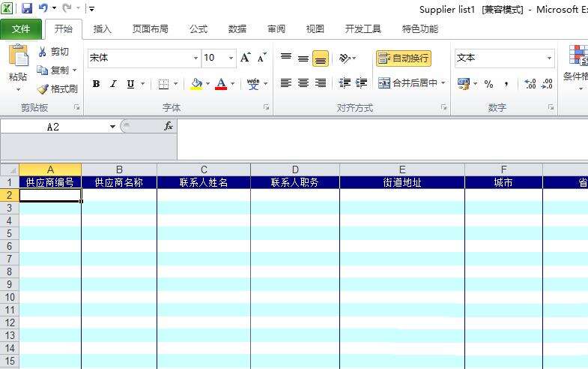Select column C header
Image resolution: width=588 pixels, height=369 pixels.
pyautogui.click(x=204, y=169)
